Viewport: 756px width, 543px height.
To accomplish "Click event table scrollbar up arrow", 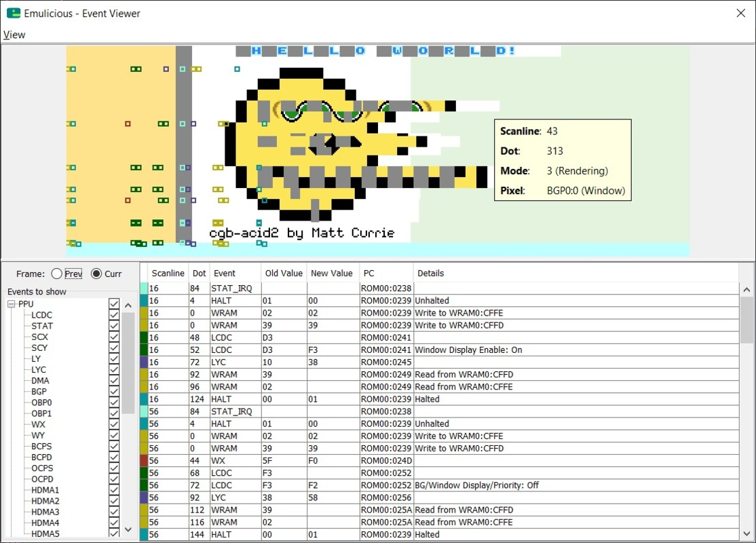I will [746, 289].
